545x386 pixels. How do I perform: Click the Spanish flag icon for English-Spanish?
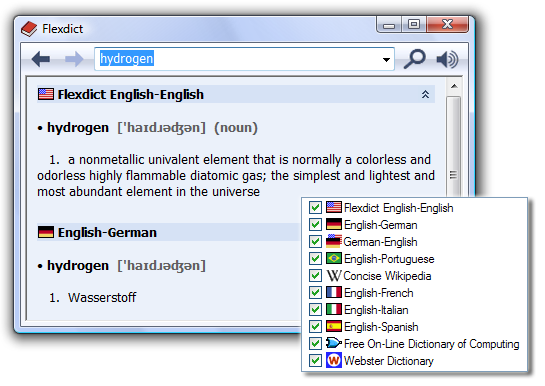pos(334,326)
